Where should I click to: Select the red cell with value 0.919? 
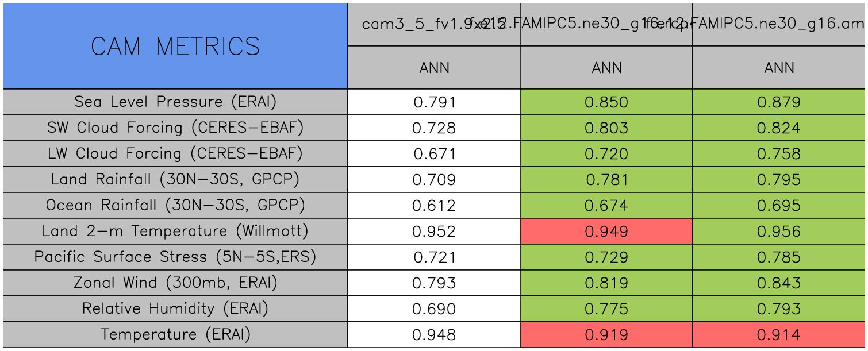606,335
